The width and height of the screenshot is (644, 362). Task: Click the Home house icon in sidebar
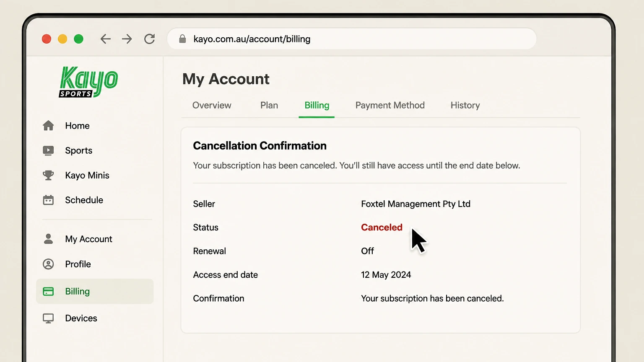point(48,126)
